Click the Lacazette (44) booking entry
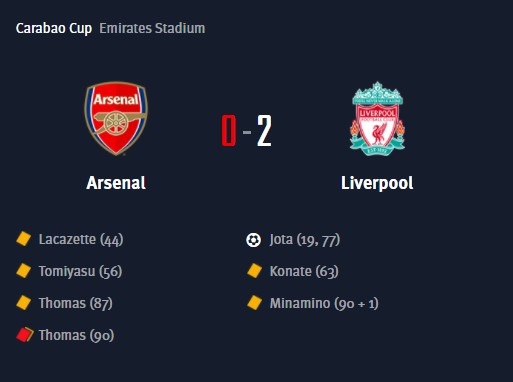Viewport: 513px width, 382px height. coord(81,239)
